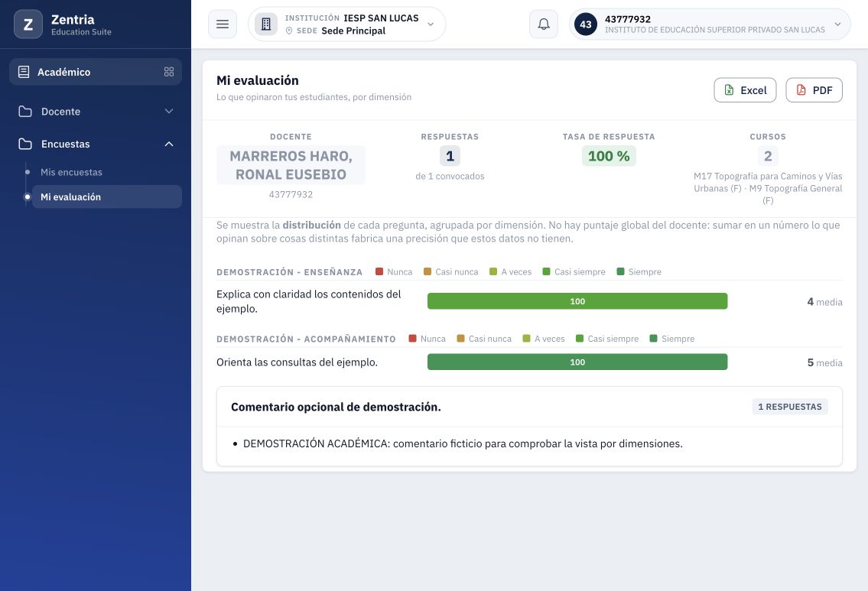Click Acompañamiento legend Casi nunca swatch
The height and width of the screenshot is (591, 868).
coord(460,339)
